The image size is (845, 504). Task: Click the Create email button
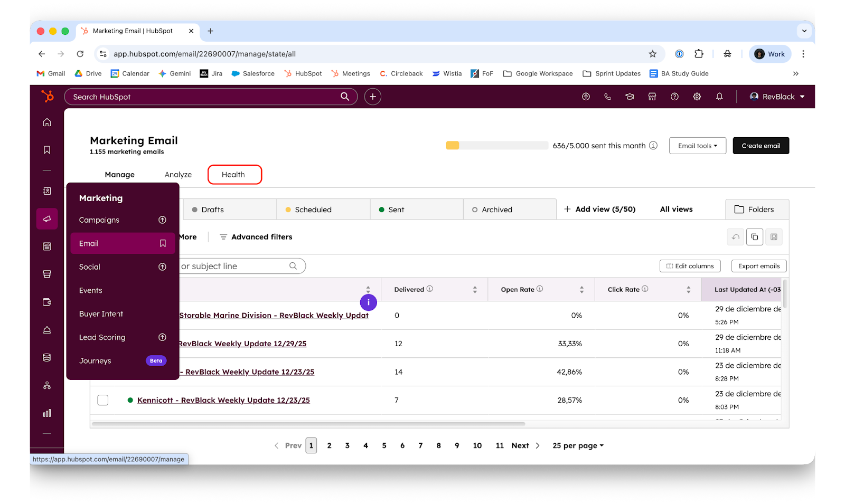pyautogui.click(x=760, y=146)
